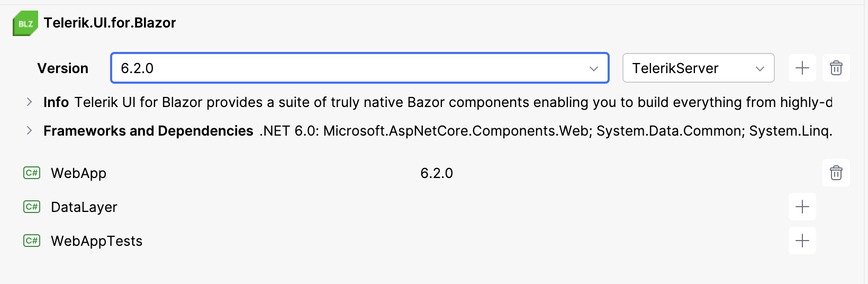Add the package to the WebAppTests project
This screenshot has height=284, width=868.
(x=802, y=241)
